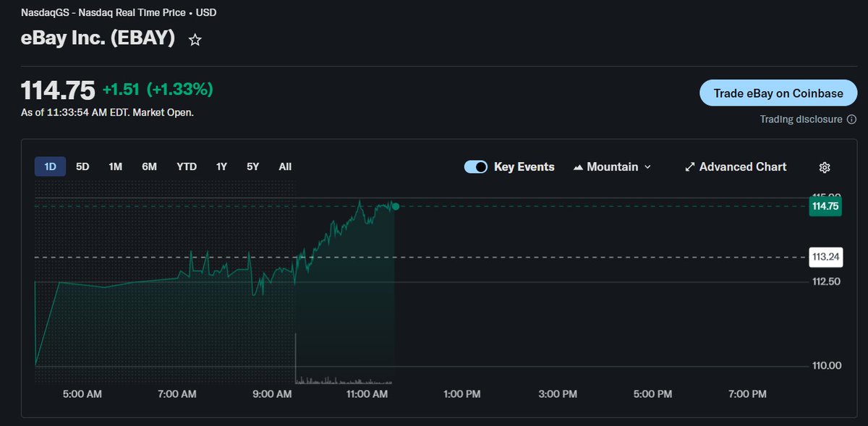Select the 5D time range tab
The width and height of the screenshot is (868, 426).
tap(82, 166)
